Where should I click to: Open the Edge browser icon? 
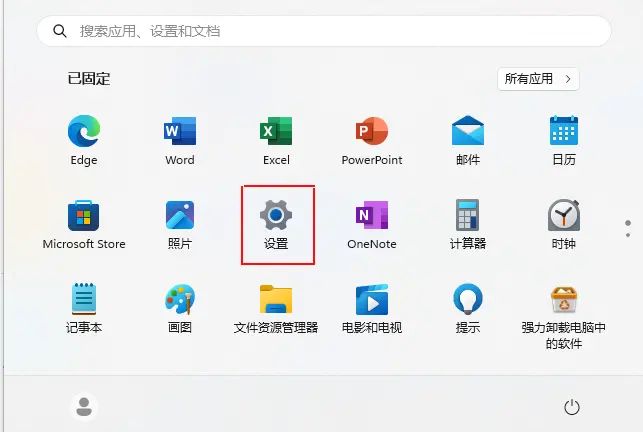pyautogui.click(x=84, y=131)
